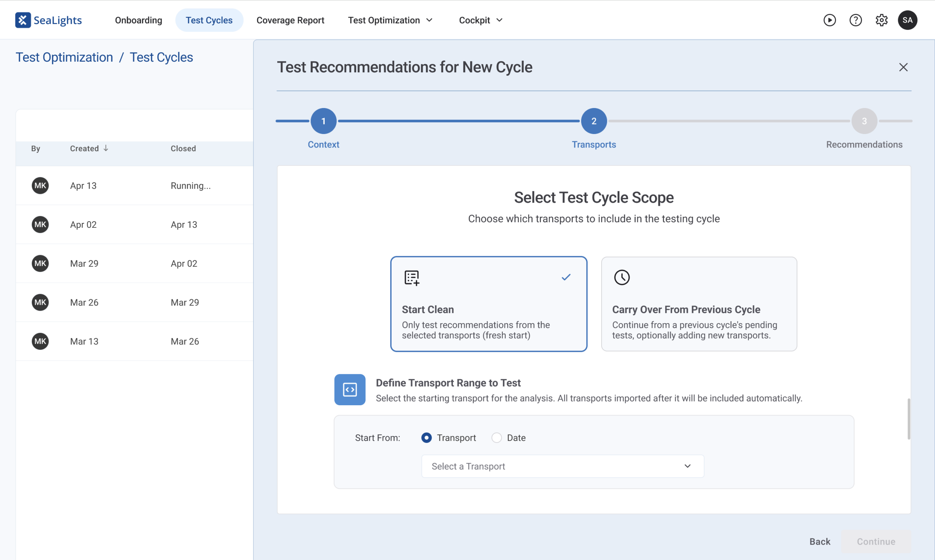This screenshot has width=935, height=560.
Task: Open the play demo icon in header
Action: tap(829, 20)
